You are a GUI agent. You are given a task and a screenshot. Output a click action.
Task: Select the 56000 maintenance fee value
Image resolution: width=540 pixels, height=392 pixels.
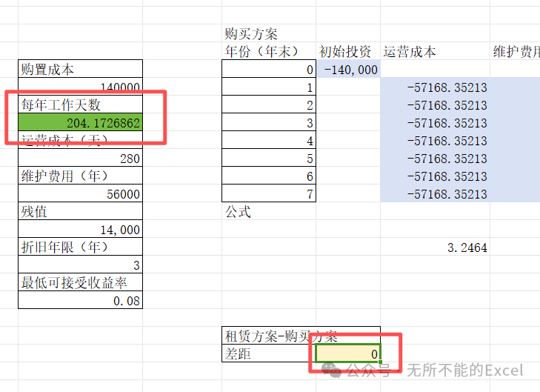(80, 193)
